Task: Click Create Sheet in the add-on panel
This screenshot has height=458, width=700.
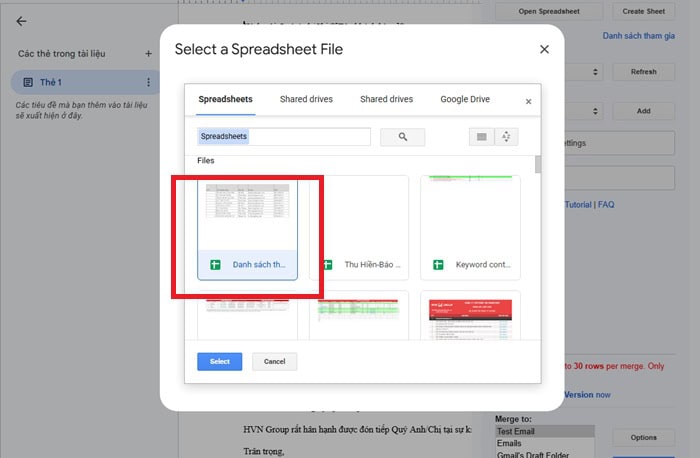Action: (x=643, y=11)
